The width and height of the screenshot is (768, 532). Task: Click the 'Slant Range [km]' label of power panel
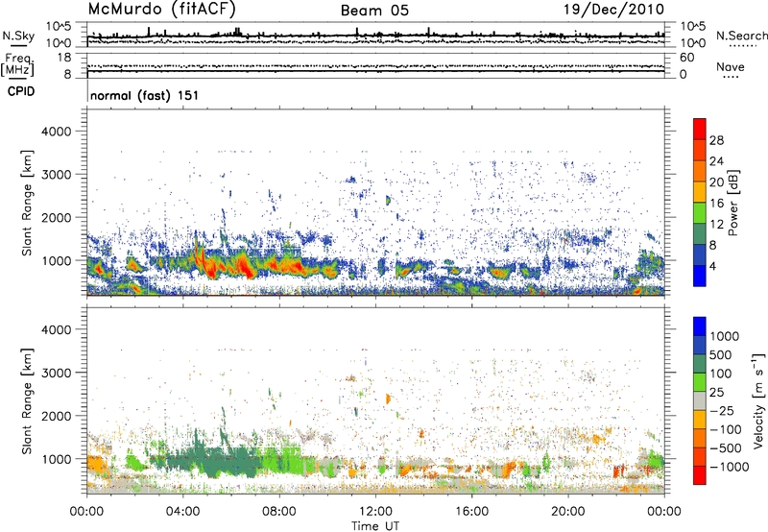27,203
